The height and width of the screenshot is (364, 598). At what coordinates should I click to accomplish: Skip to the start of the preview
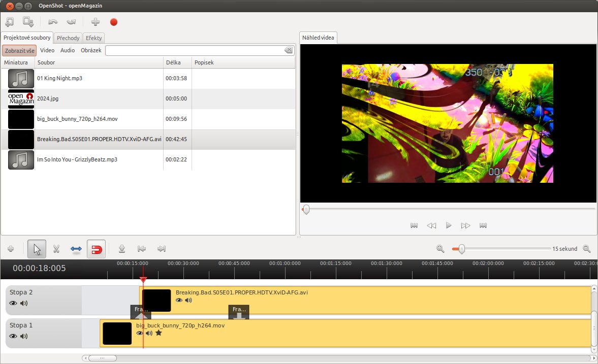tap(414, 225)
